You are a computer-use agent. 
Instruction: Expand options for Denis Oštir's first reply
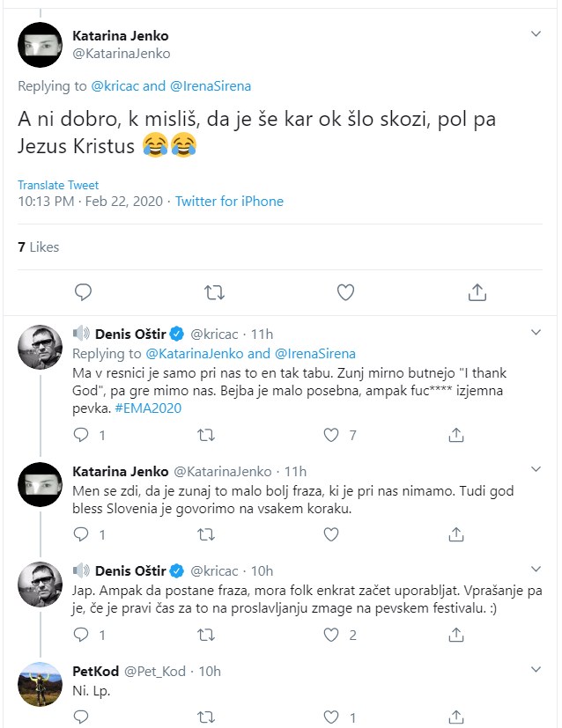(536, 333)
